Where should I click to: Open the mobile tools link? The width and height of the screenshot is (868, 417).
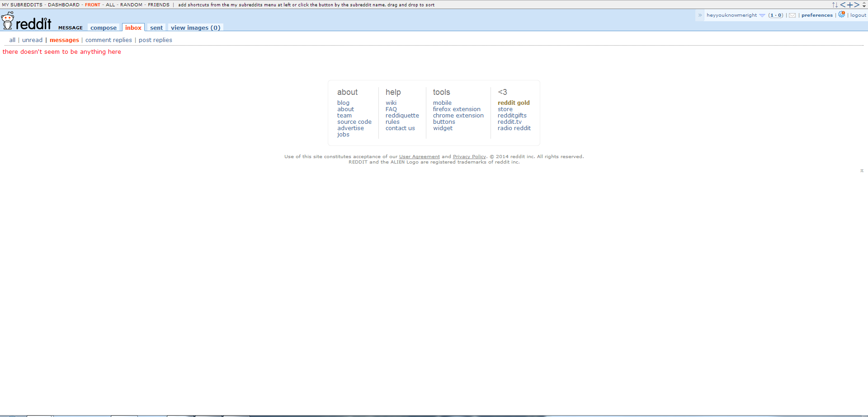pos(442,103)
